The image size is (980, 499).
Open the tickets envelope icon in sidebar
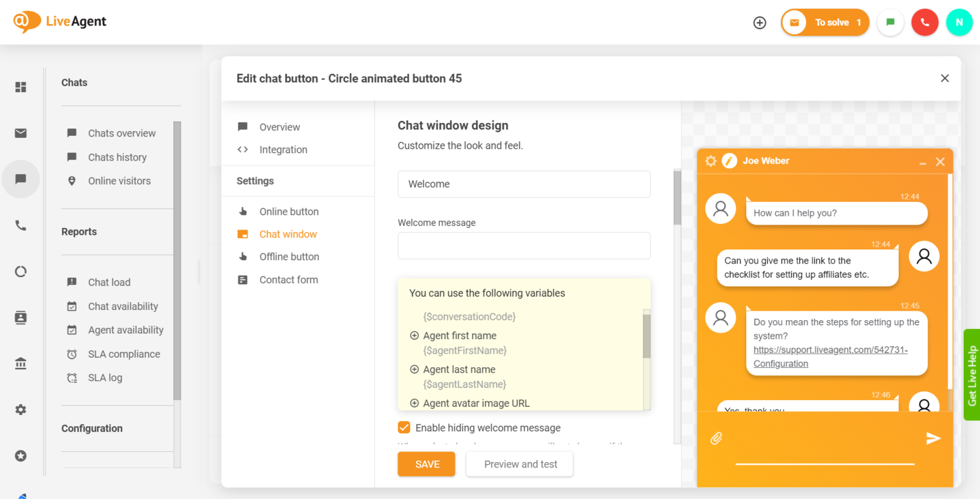21,133
